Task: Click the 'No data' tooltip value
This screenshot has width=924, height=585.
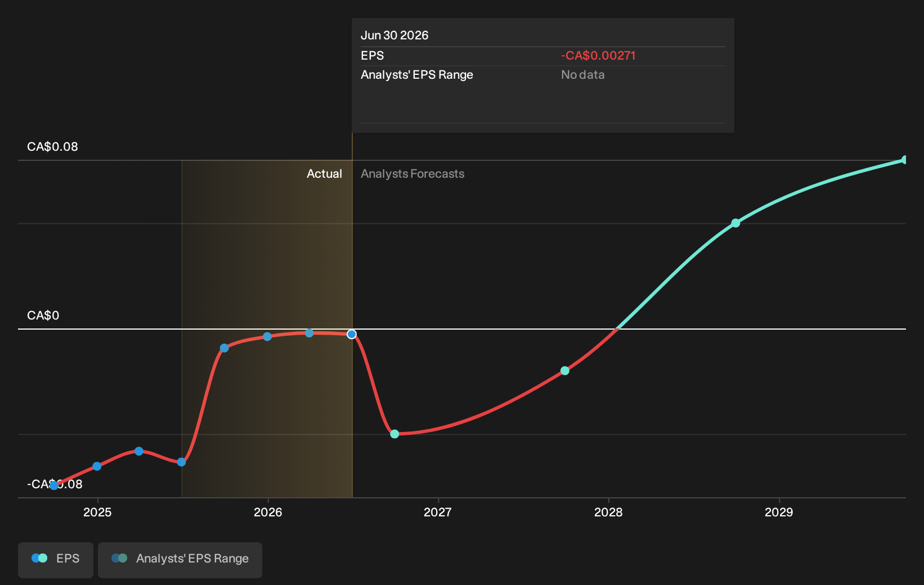Action: (x=582, y=75)
